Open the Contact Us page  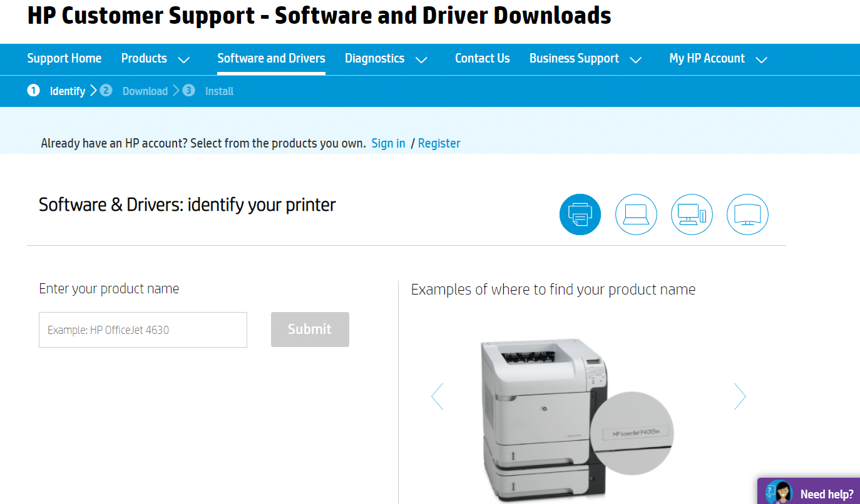(x=482, y=58)
